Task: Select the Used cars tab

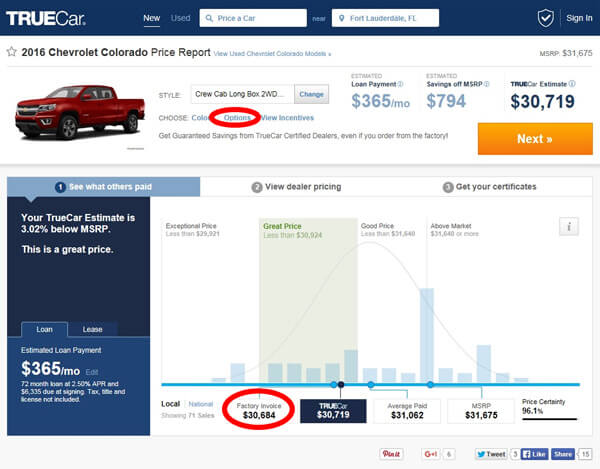Action: click(181, 18)
